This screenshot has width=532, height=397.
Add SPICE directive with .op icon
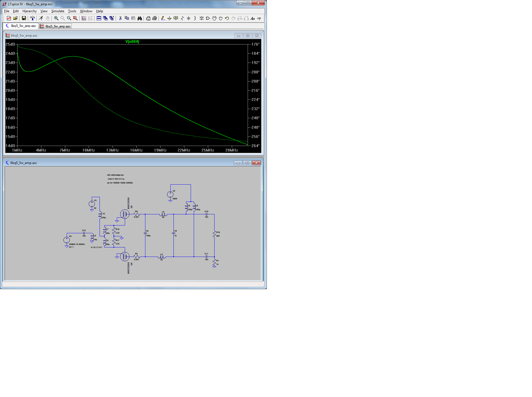click(259, 18)
